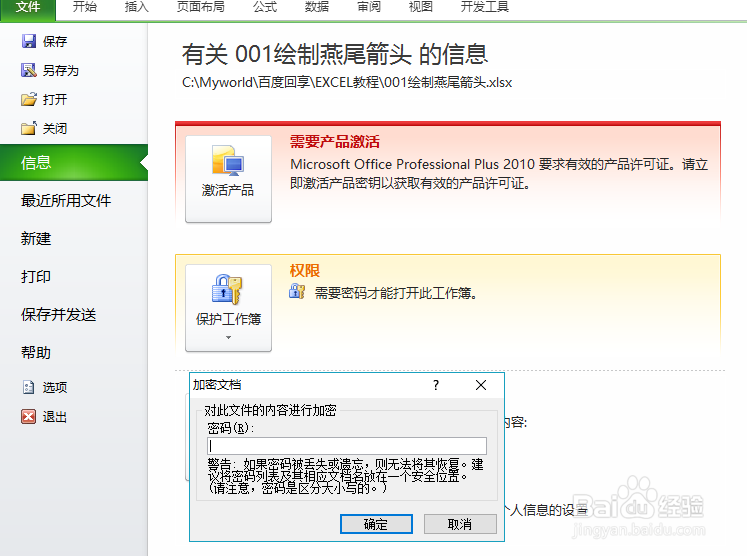Click the help question mark in encrypt dialog
Screen dimensions: 747x556
click(436, 385)
